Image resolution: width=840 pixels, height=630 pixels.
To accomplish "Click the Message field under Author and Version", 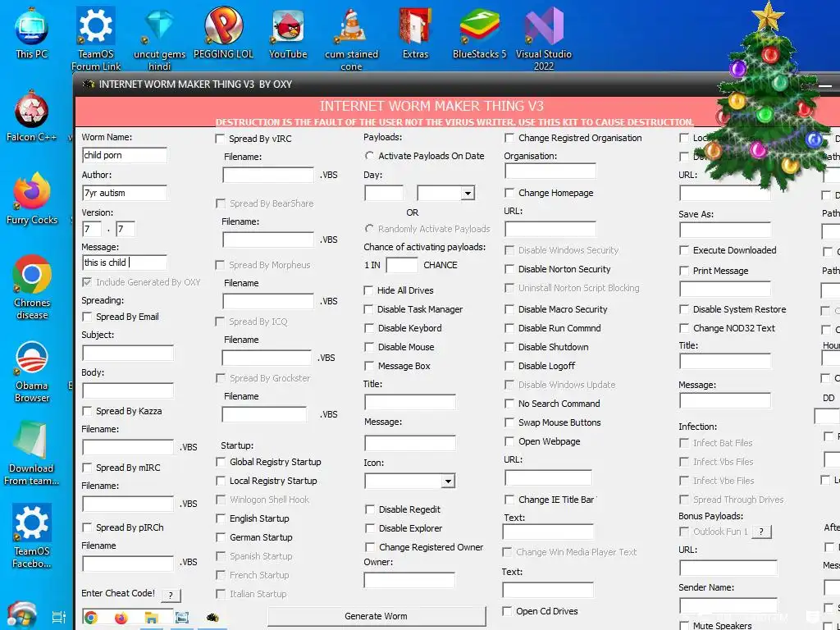I will pos(125,262).
